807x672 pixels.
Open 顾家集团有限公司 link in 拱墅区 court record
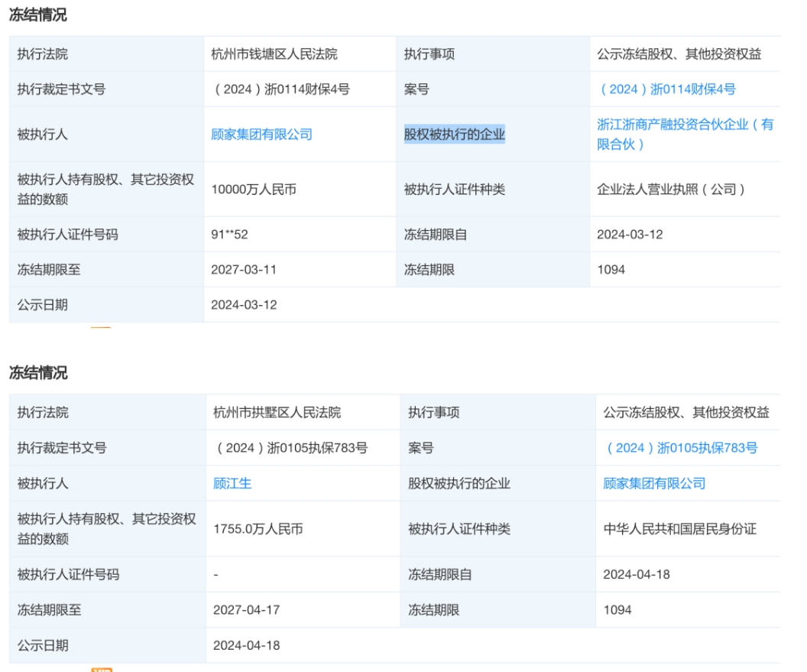[654, 483]
